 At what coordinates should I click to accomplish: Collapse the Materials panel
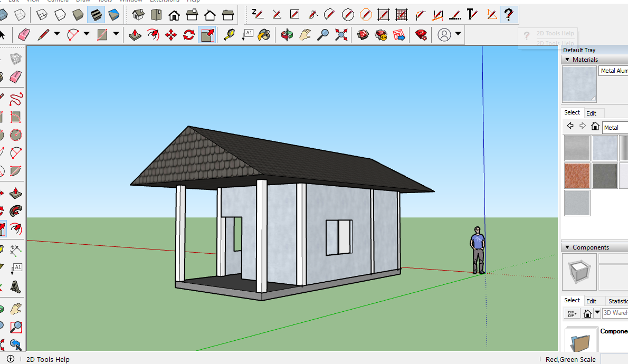567,59
